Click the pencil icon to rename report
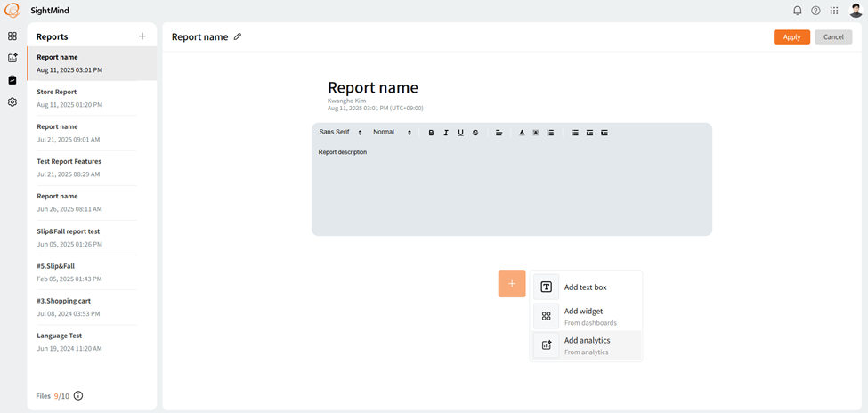The height and width of the screenshot is (413, 868). pyautogui.click(x=238, y=37)
